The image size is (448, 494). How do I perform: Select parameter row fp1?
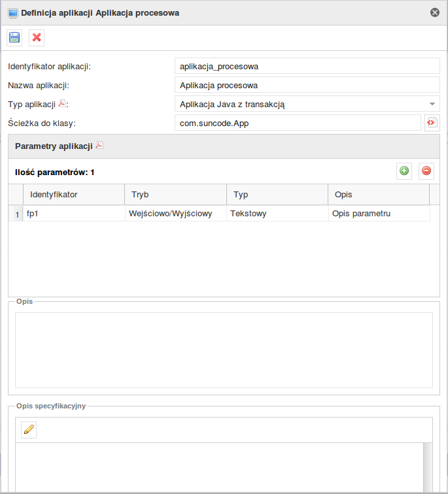point(220,213)
